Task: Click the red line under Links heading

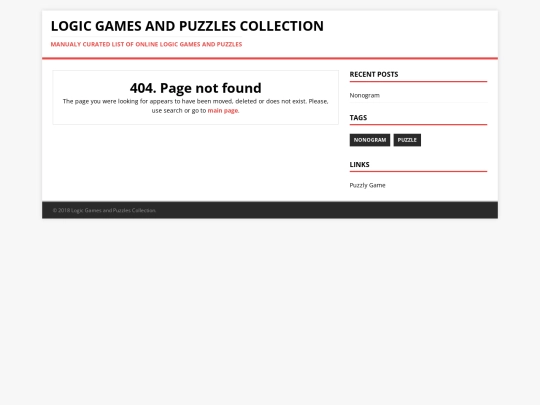Action: pos(418,171)
